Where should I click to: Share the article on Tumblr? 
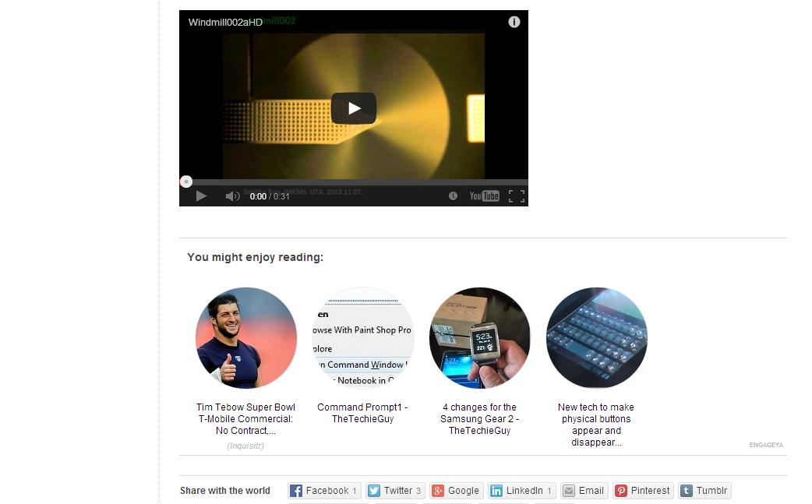coord(704,491)
